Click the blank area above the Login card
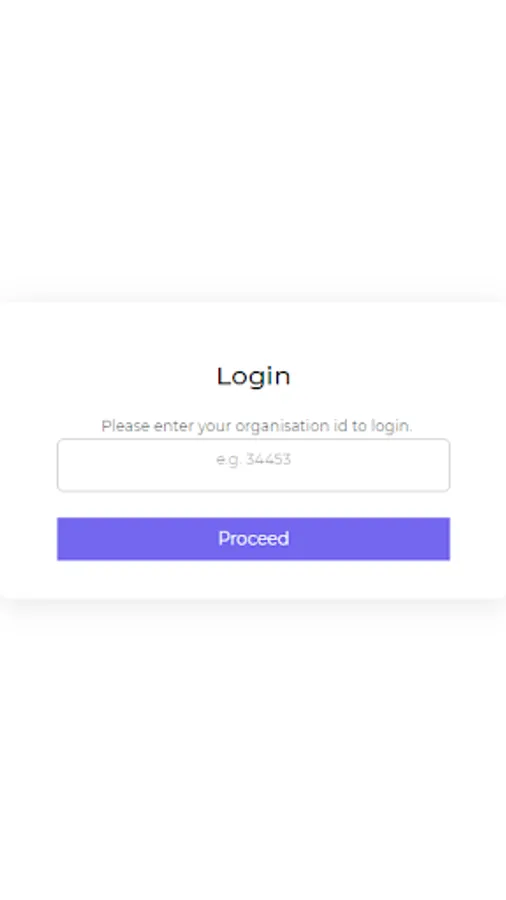The width and height of the screenshot is (506, 900). pyautogui.click(x=253, y=149)
